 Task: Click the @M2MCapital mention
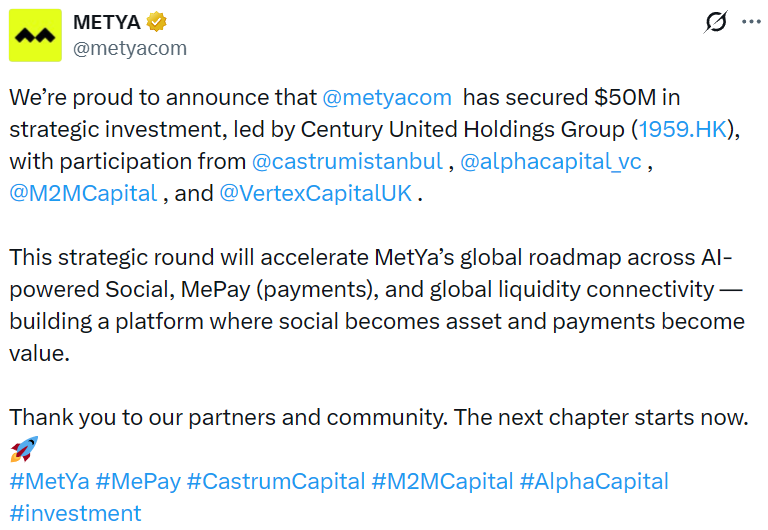pos(83,194)
